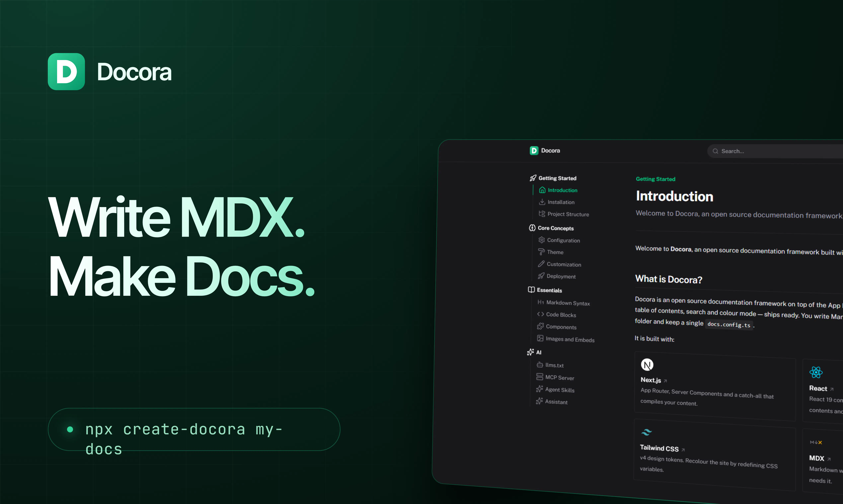Screen dimensions: 843x504
Task: Click the puzzle icon next to Components
Action: coord(540,326)
